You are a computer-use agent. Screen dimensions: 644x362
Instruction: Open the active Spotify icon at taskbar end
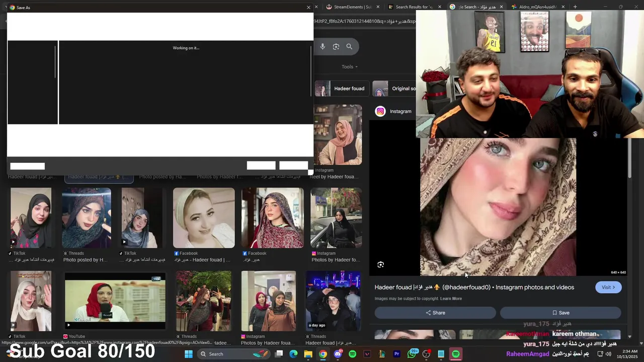click(455, 354)
